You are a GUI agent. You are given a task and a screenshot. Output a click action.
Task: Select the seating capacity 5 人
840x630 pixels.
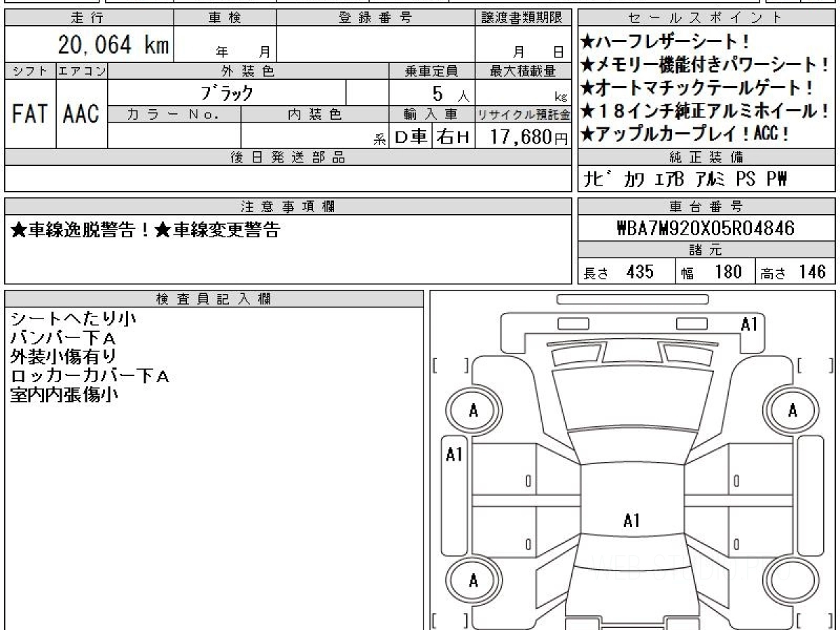coord(452,92)
